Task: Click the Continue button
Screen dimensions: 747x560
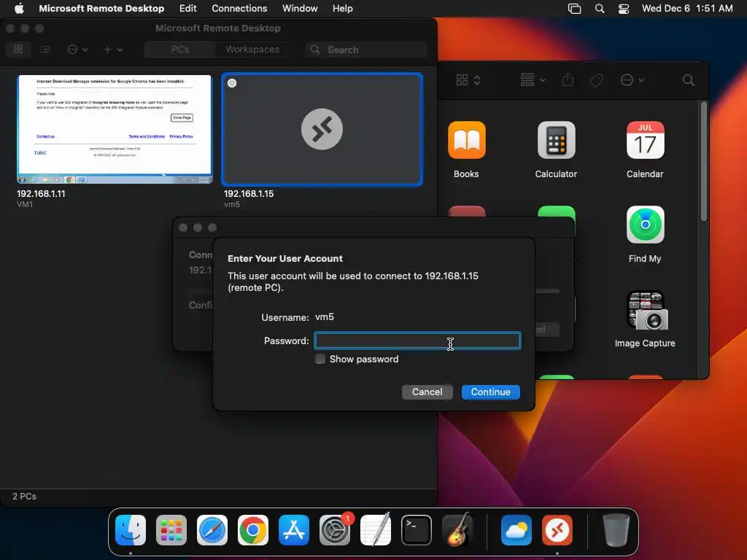Action: (x=491, y=392)
